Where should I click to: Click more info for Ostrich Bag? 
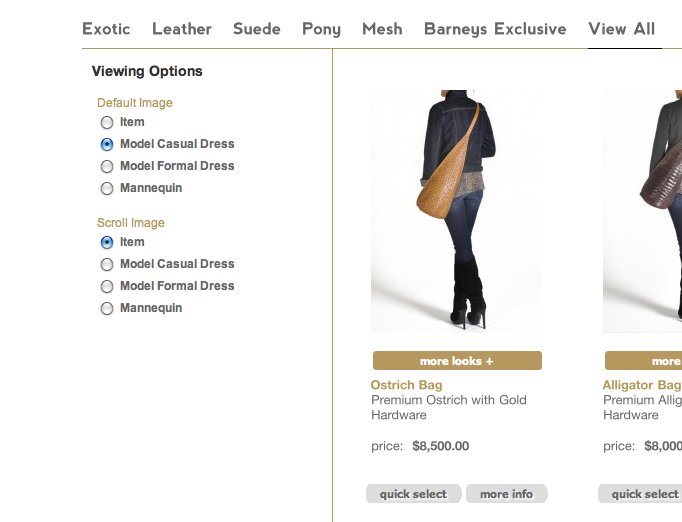click(x=506, y=494)
